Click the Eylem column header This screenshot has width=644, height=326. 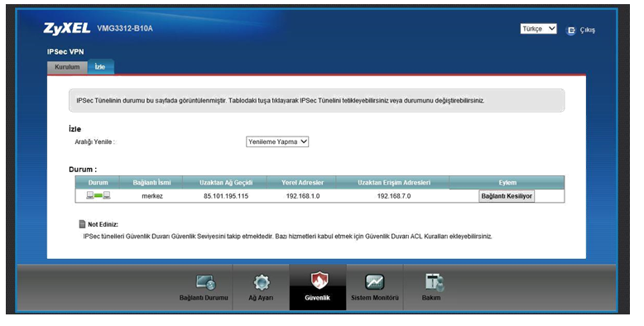507,183
